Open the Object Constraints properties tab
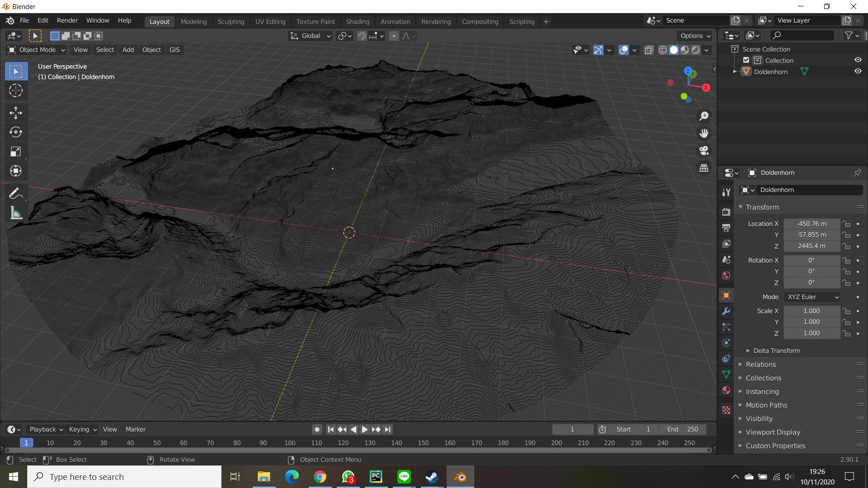The width and height of the screenshot is (868, 488). tap(726, 358)
